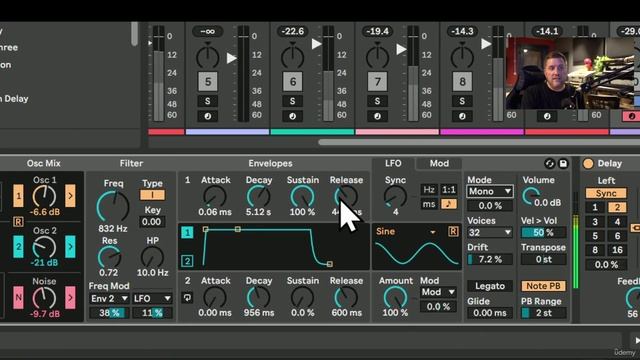Activate track 5

point(208,82)
